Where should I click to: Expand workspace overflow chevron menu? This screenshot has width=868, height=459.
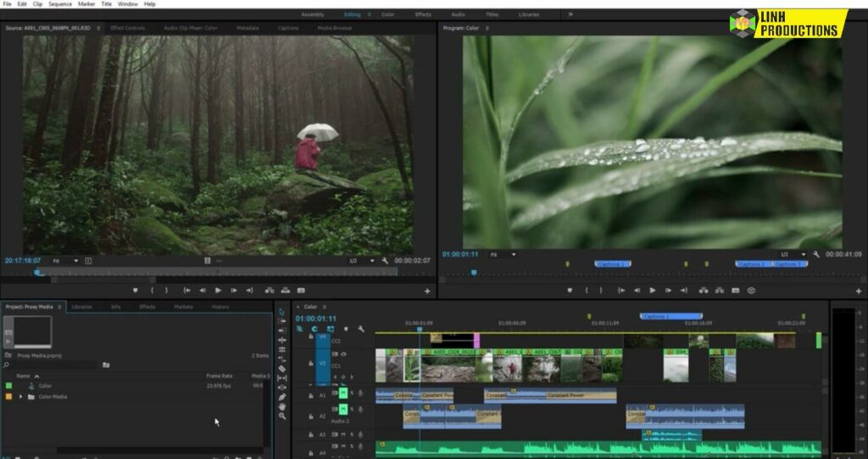tap(570, 14)
